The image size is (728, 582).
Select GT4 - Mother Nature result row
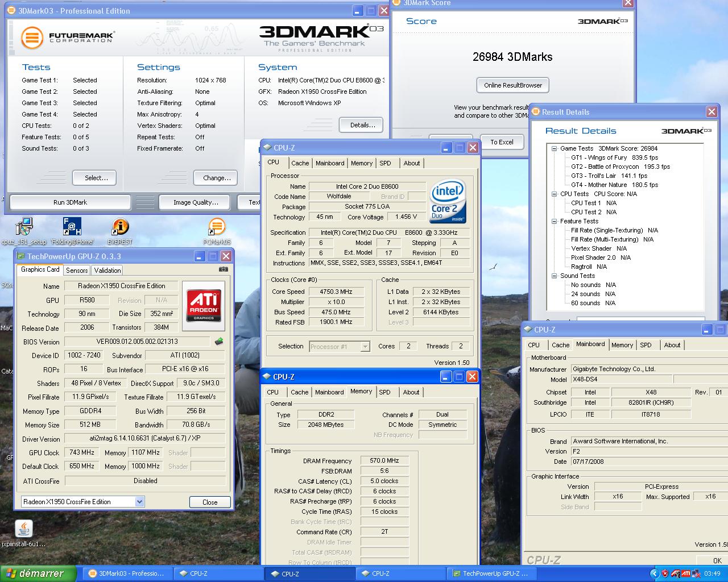click(x=614, y=185)
